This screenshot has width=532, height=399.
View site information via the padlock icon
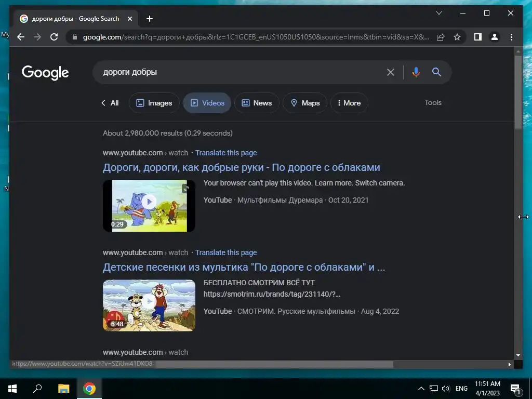(x=75, y=37)
